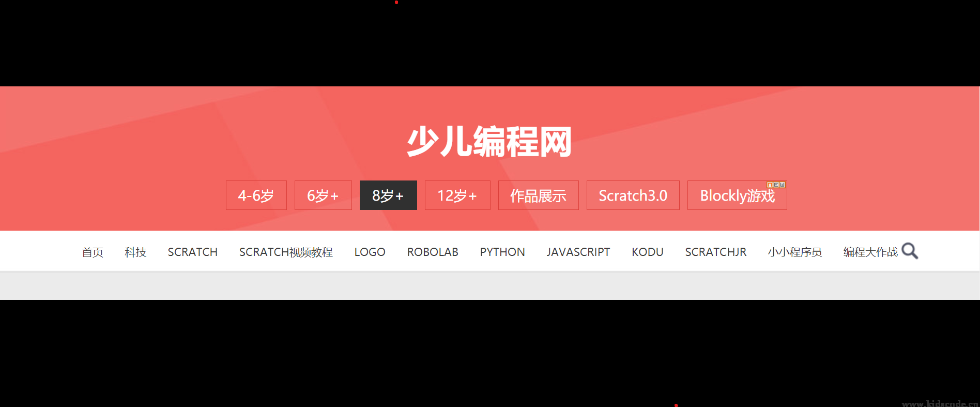Open the LOGO menu item
The height and width of the screenshot is (407, 980).
(x=370, y=252)
